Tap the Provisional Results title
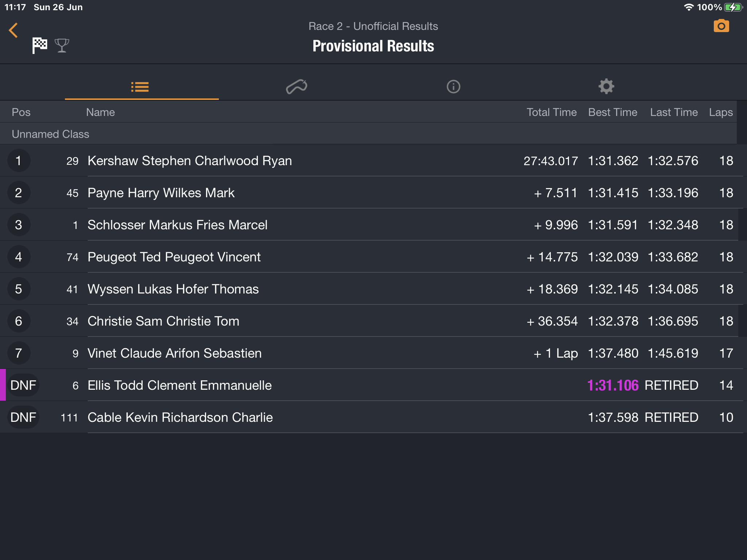 (373, 46)
